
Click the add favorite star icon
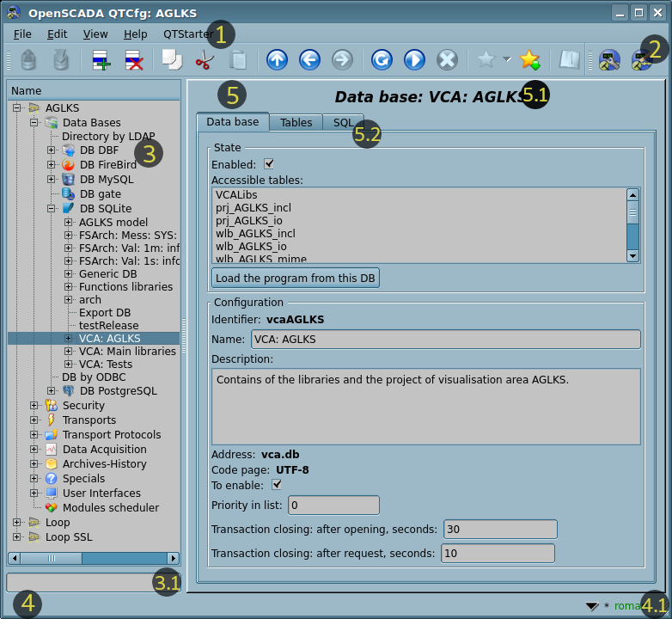[x=529, y=60]
